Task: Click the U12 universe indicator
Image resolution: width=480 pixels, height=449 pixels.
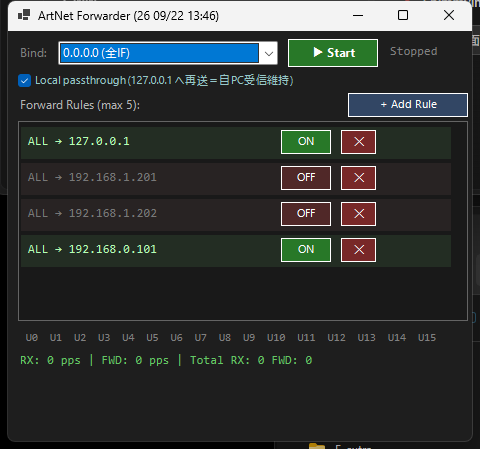Action: (336, 338)
